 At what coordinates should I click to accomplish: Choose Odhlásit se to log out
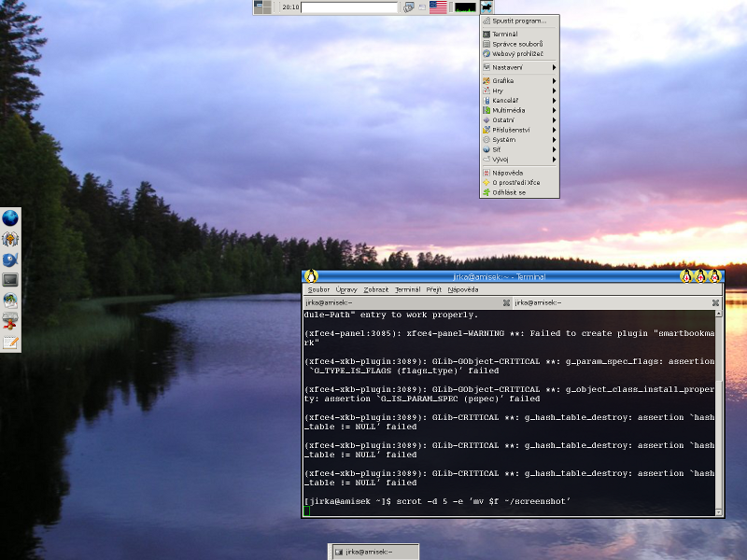509,192
